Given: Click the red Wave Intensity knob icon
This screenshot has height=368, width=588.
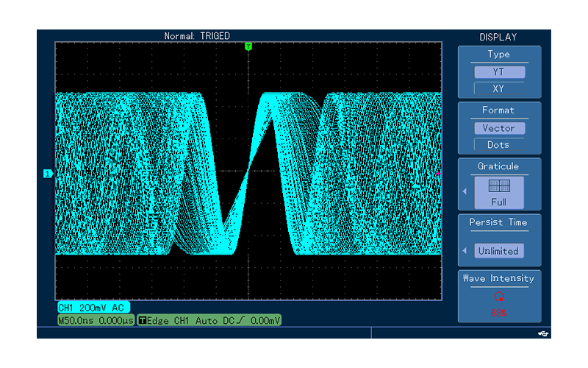Looking at the screenshot, I should (x=499, y=297).
